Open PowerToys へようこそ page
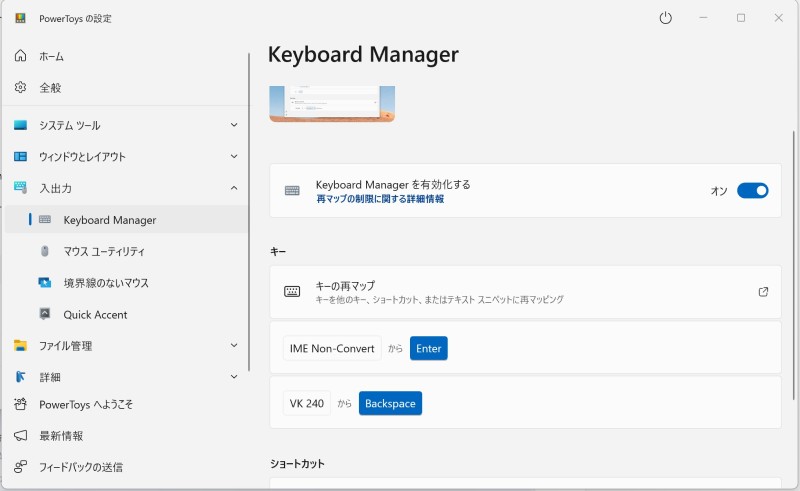 pos(126,404)
